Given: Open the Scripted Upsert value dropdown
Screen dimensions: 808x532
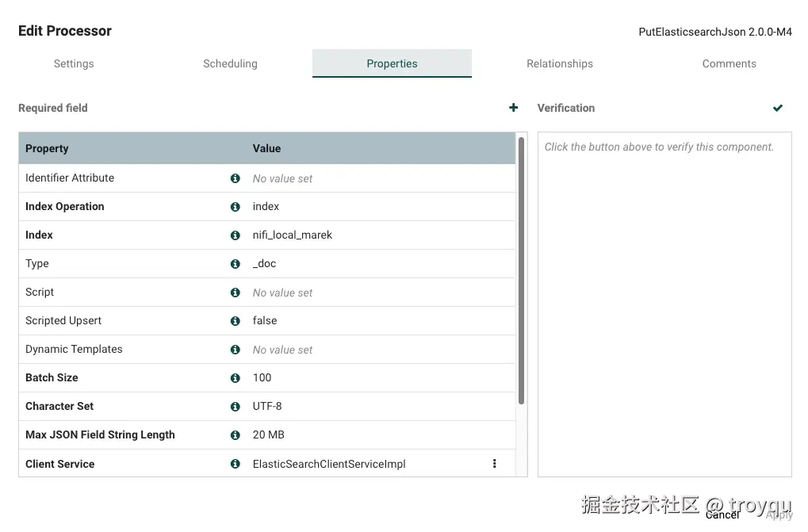Looking at the screenshot, I should pyautogui.click(x=265, y=321).
